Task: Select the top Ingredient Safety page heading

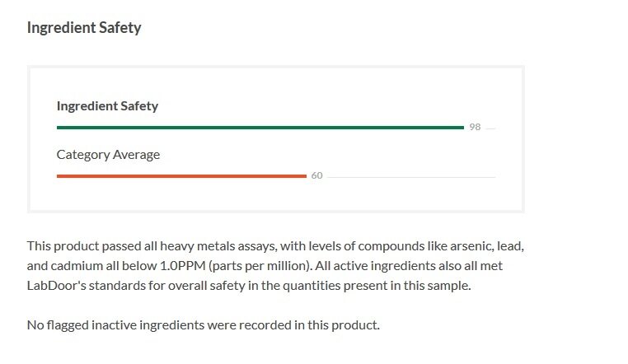Action: [x=84, y=28]
